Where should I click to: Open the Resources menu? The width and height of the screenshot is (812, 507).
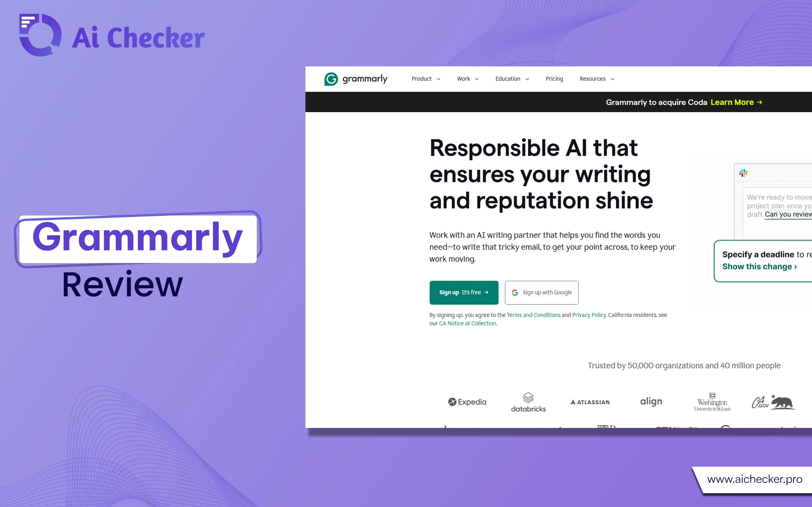[x=597, y=78]
